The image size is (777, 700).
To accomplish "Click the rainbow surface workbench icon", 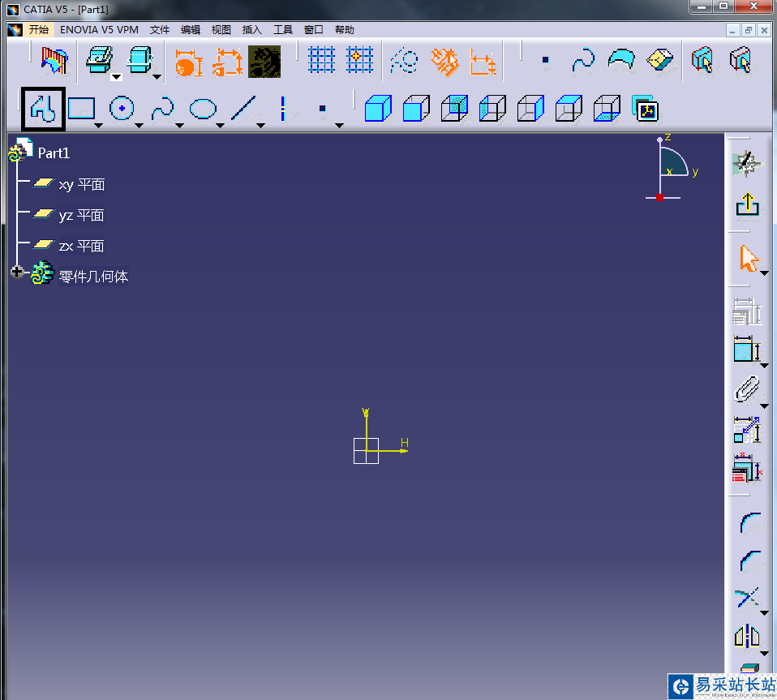I will (54, 61).
